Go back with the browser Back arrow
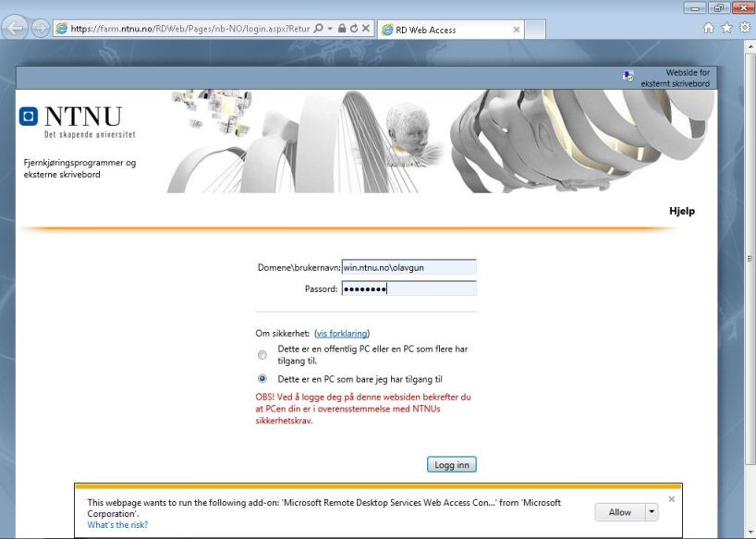Viewport: 756px width, 539px height. coord(15,28)
